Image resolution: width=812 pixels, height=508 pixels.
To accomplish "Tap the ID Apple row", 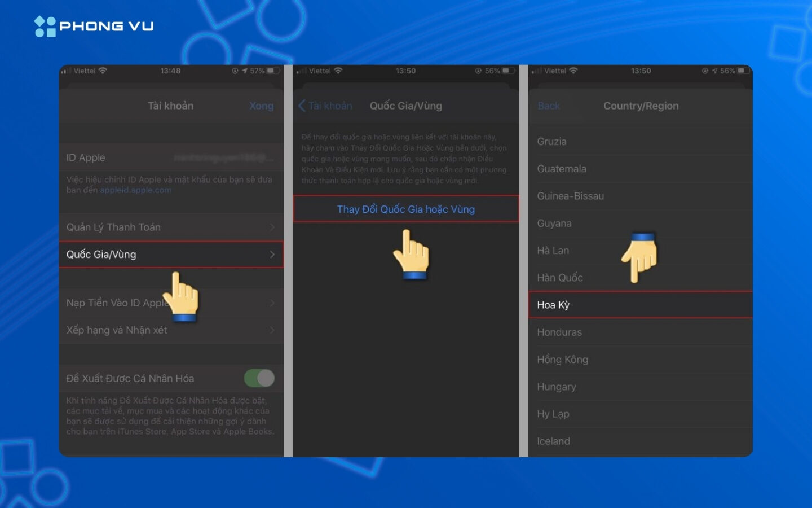I will click(171, 157).
